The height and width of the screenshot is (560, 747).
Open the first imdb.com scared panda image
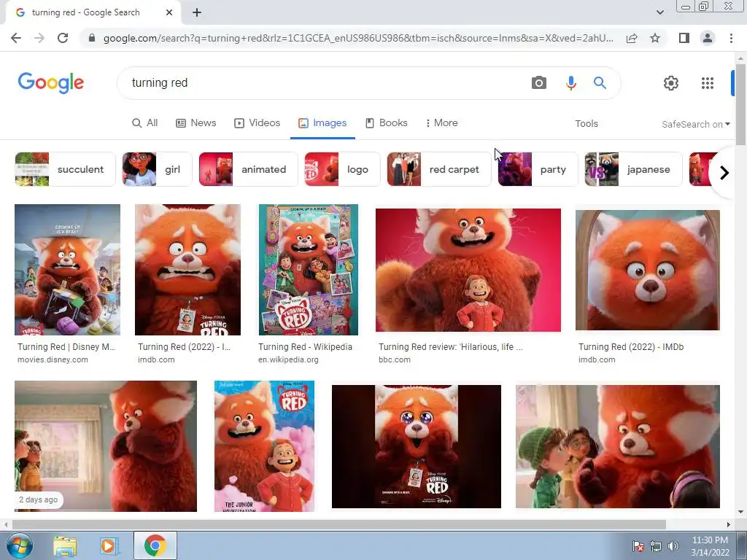187,270
